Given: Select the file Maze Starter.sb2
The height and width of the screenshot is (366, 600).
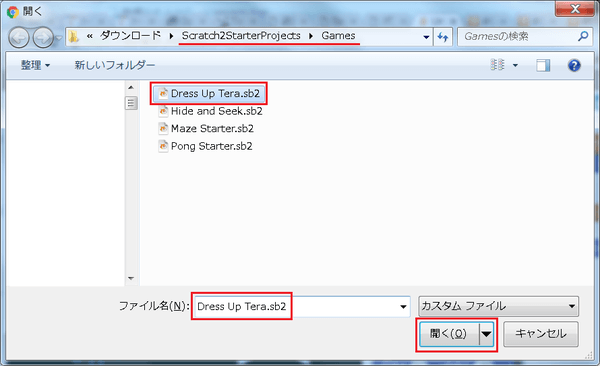Looking at the screenshot, I should click(x=206, y=128).
